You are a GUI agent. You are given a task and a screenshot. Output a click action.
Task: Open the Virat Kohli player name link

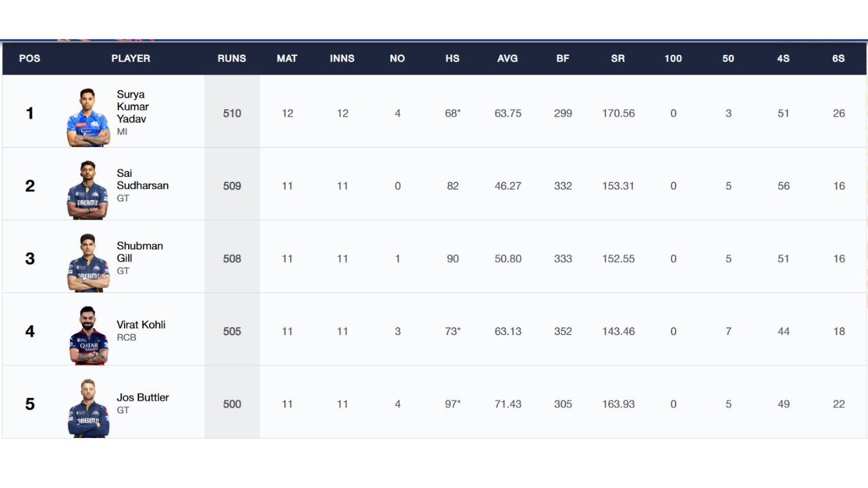[x=141, y=325]
